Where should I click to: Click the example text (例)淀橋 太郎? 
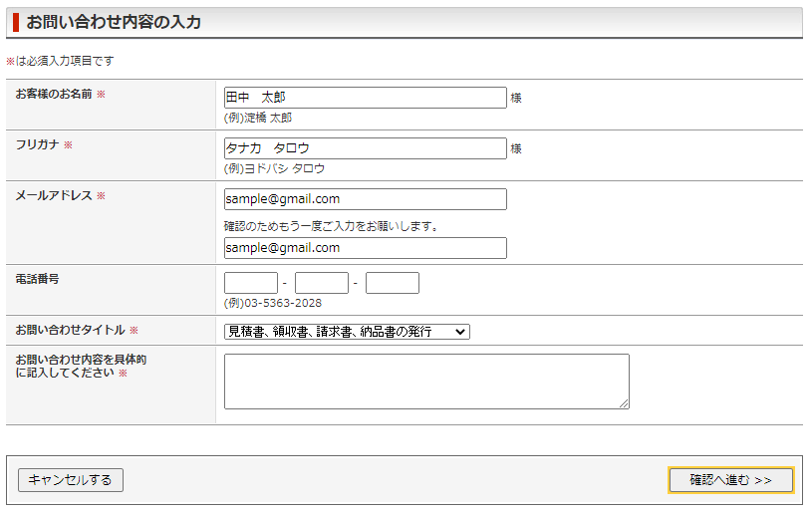pos(258,118)
